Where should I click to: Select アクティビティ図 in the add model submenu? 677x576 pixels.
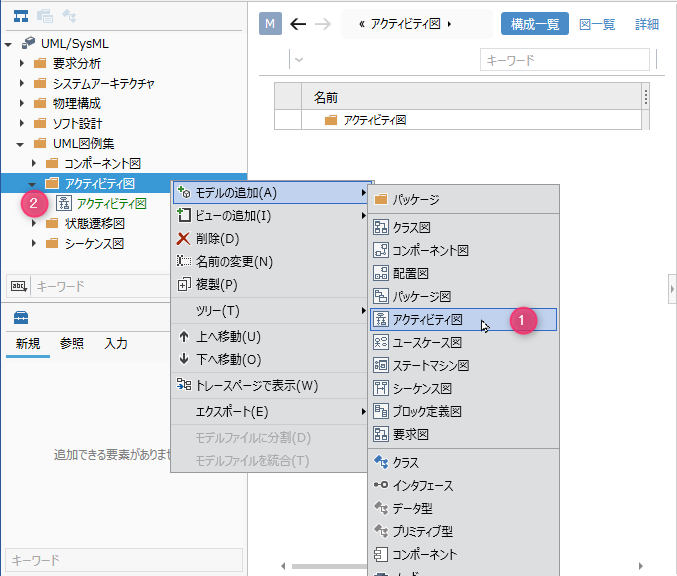(x=464, y=320)
